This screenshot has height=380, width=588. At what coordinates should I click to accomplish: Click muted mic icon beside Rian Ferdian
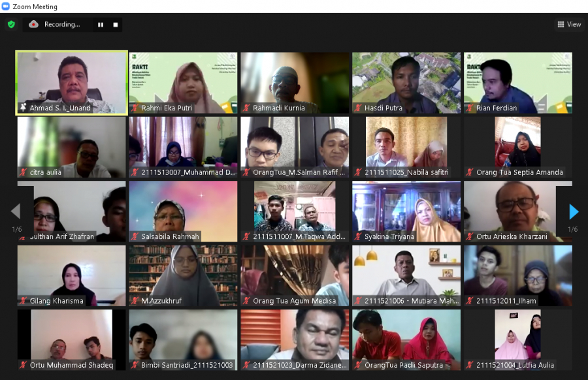tap(470, 108)
